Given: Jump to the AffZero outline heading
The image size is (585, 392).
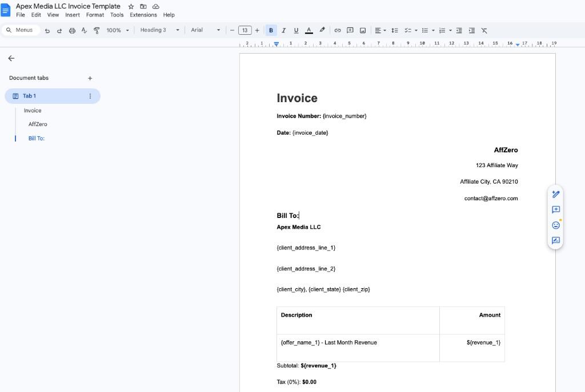Looking at the screenshot, I should point(38,124).
